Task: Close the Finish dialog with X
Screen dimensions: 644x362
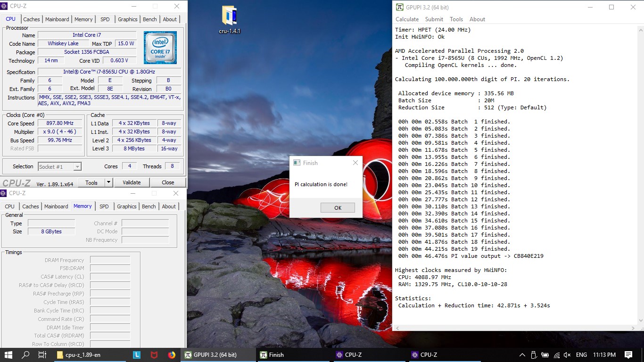Action: click(x=355, y=163)
